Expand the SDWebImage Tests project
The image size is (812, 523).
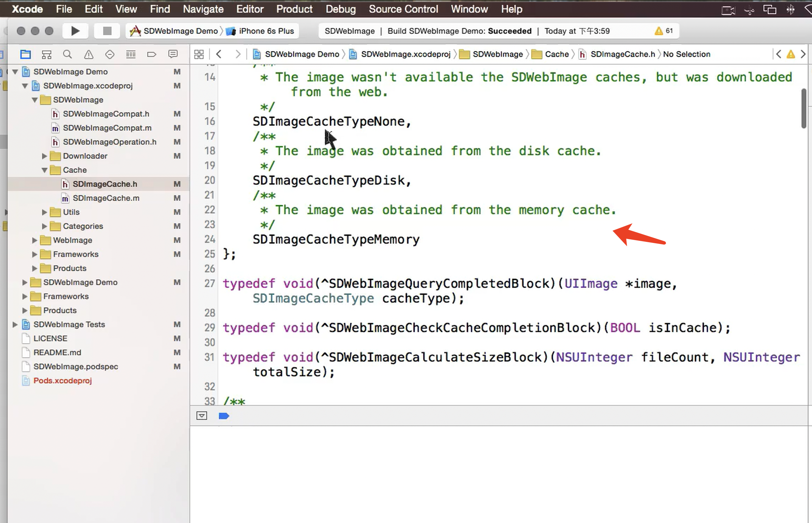pyautogui.click(x=15, y=325)
